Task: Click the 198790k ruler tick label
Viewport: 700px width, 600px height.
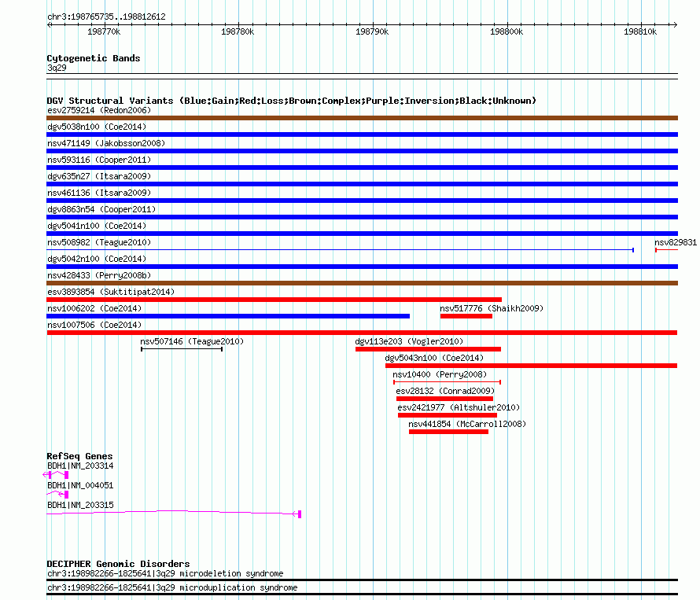Action: click(372, 31)
